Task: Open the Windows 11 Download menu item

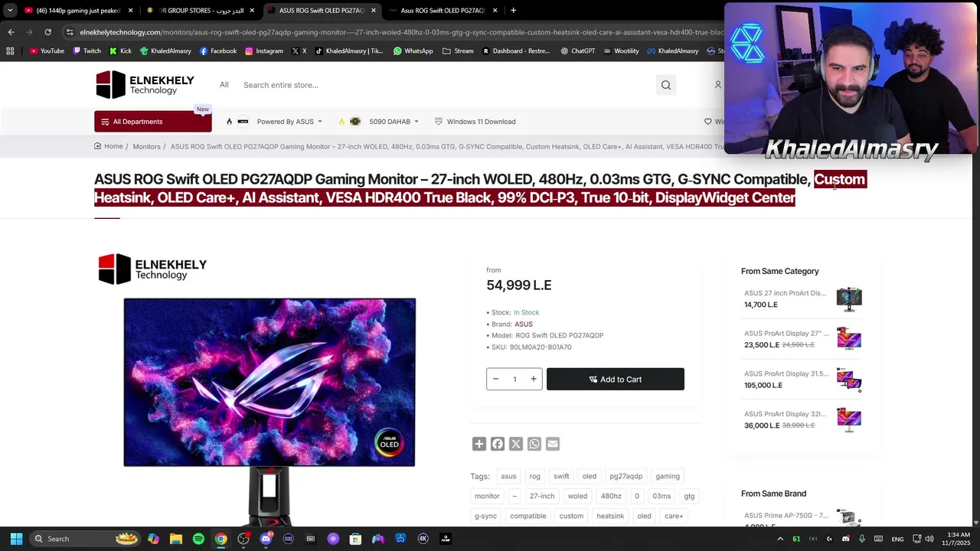Action: [475, 122]
